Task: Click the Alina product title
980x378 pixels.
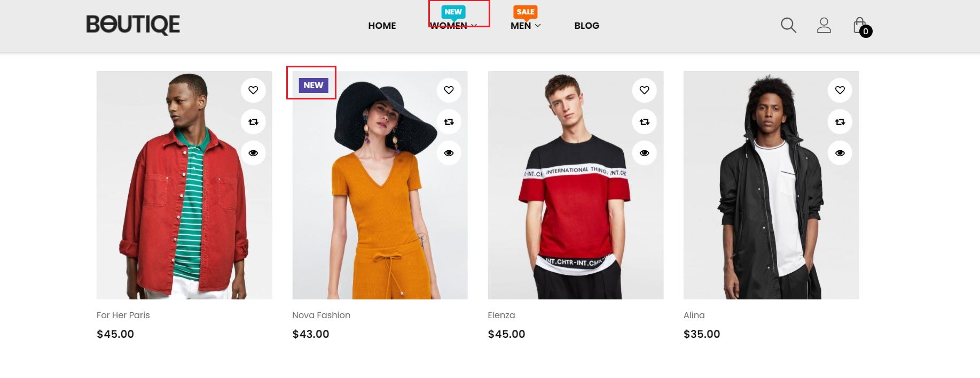Action: click(694, 315)
